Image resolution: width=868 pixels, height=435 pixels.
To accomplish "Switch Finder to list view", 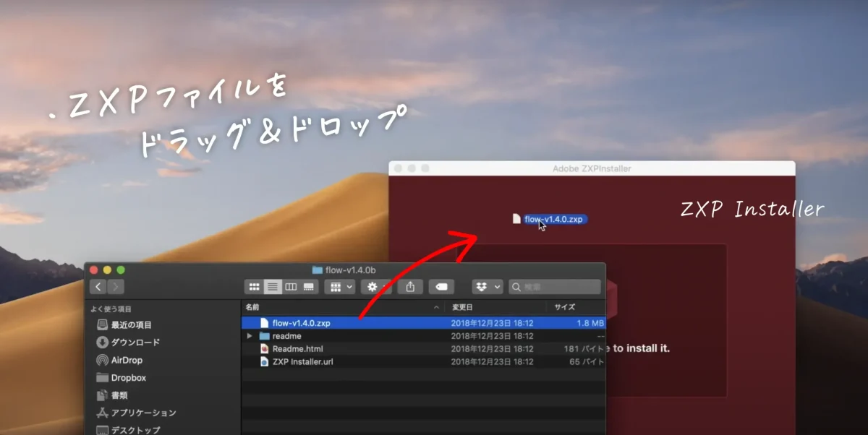I will coord(273,287).
